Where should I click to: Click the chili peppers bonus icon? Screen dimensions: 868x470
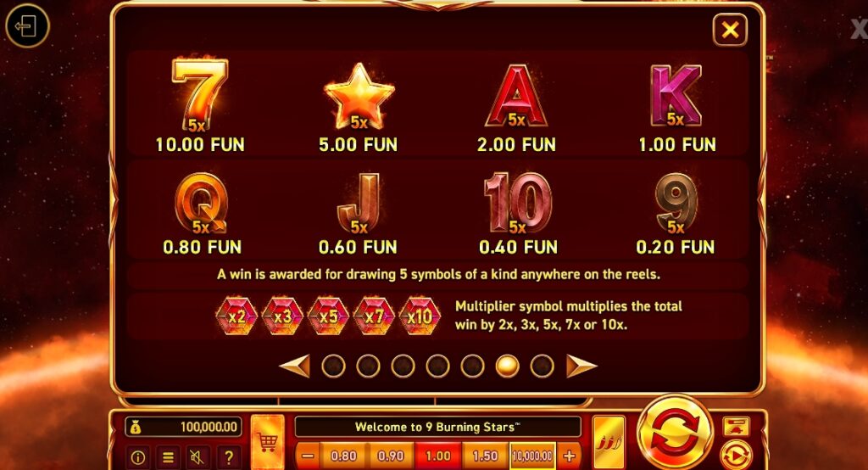[x=609, y=442]
